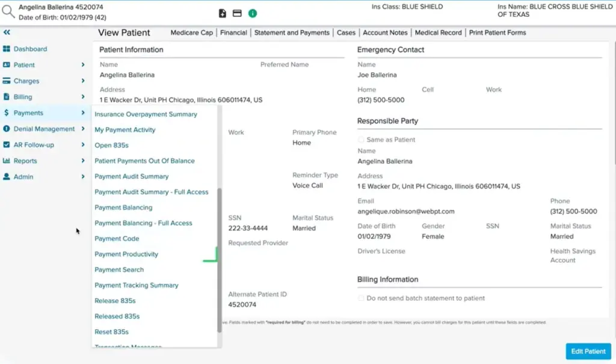Click the Admin person icon
616x364 pixels.
pos(6,176)
